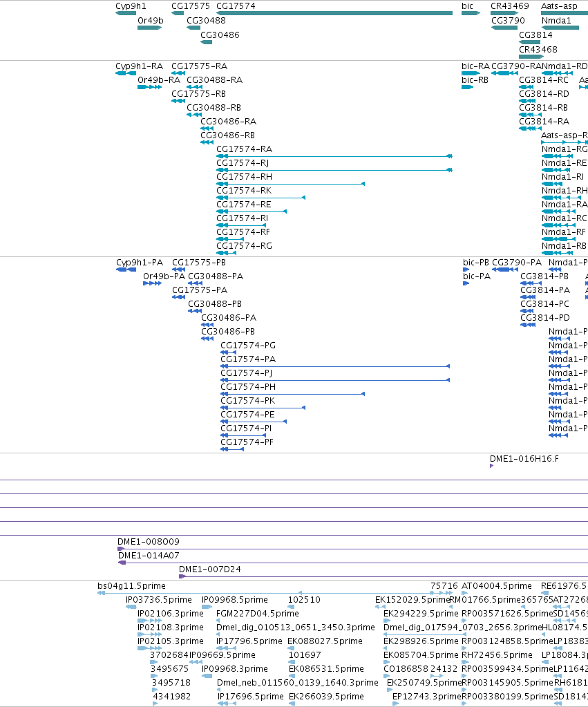Select the EK298926.5prime EST label
This screenshot has height=707, width=588.
tap(421, 641)
